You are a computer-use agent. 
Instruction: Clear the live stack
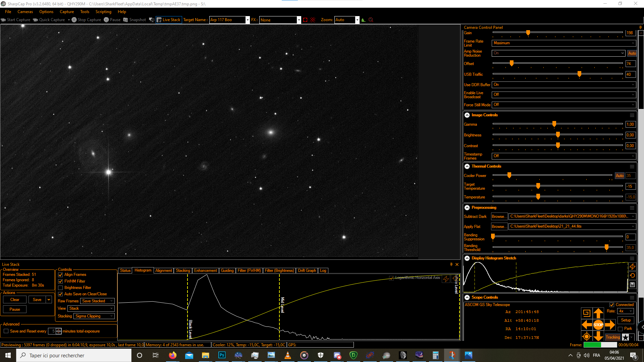point(15,300)
